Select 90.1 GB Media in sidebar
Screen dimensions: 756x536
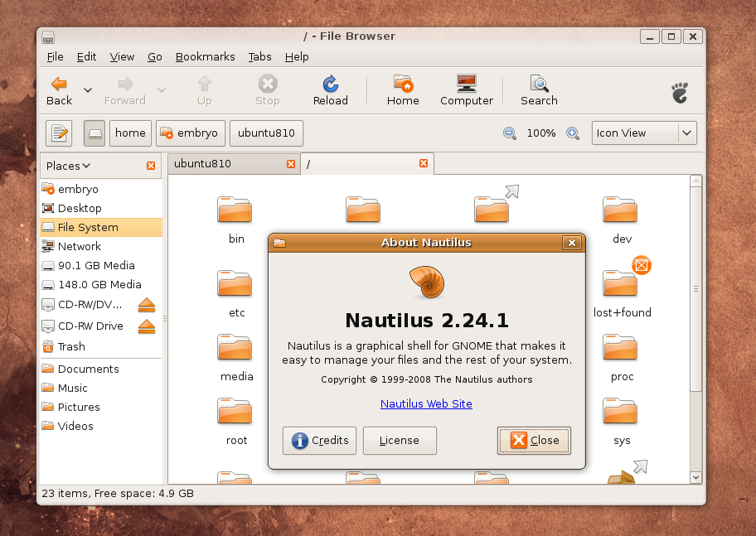(101, 266)
